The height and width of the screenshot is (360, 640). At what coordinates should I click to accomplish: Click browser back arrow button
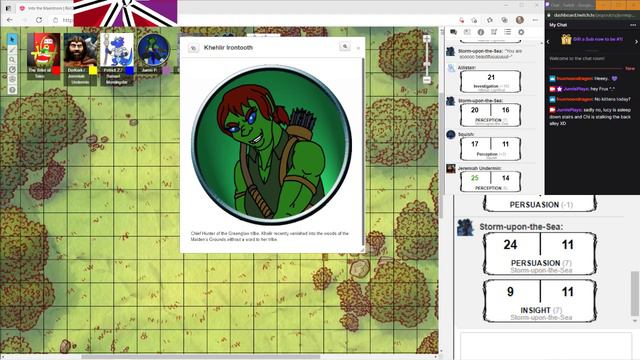(10, 20)
